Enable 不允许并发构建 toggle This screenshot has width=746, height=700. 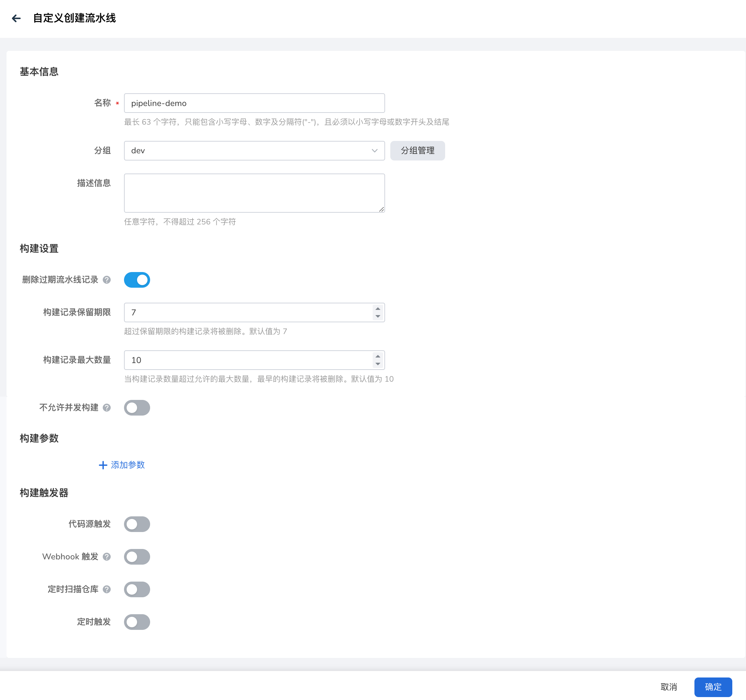[137, 408]
